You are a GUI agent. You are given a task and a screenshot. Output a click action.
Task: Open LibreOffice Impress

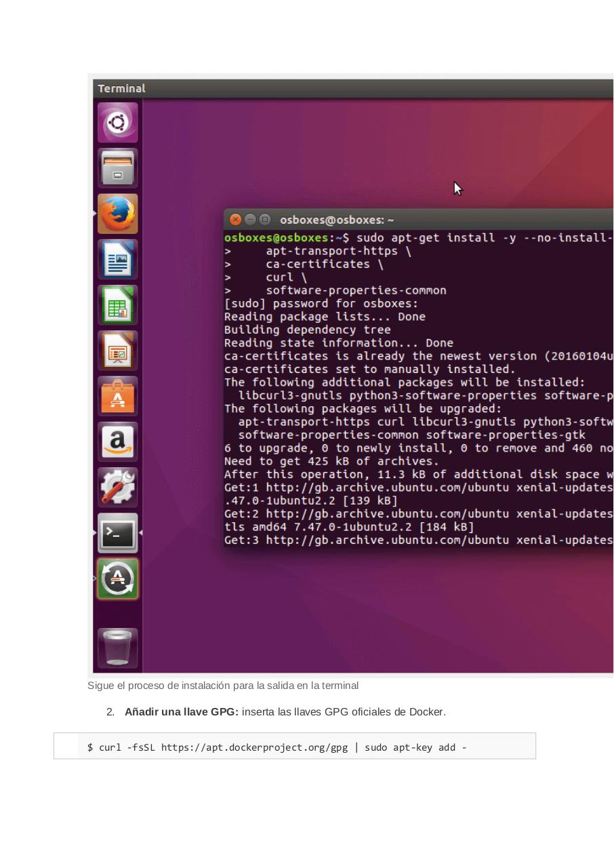[x=117, y=350]
